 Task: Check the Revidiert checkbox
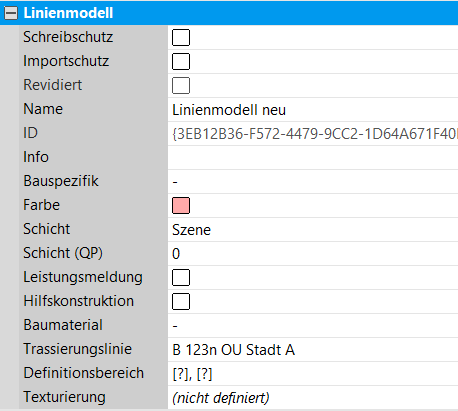181,85
